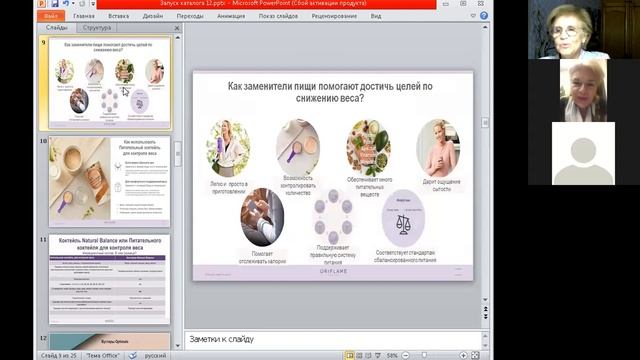
Task: Click the 'Дарит ощущение сытости' caption
Action: tap(441, 185)
